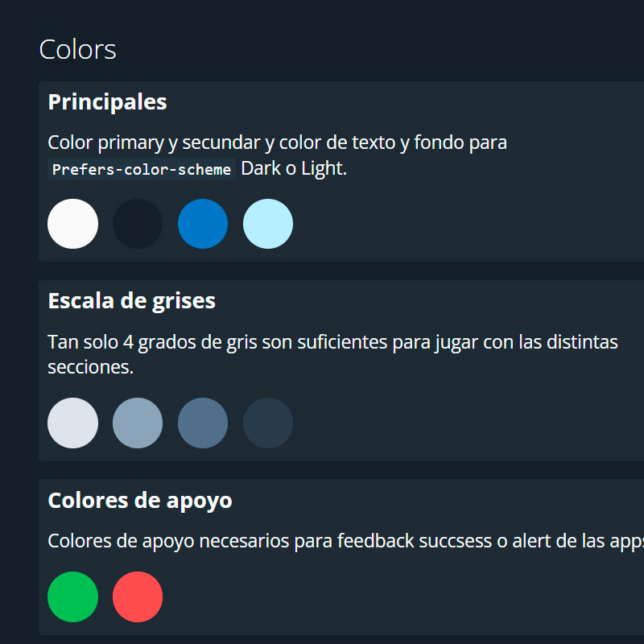
Task: Click the "Principales" section heading
Action: click(x=108, y=102)
